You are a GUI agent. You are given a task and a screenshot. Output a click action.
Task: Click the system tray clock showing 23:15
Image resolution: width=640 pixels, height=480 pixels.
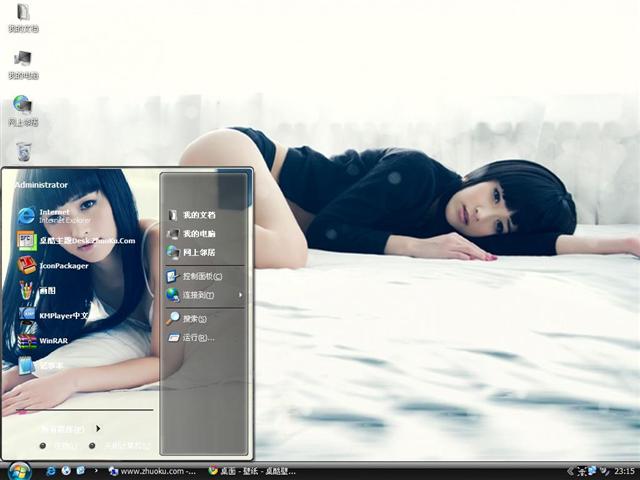point(624,470)
